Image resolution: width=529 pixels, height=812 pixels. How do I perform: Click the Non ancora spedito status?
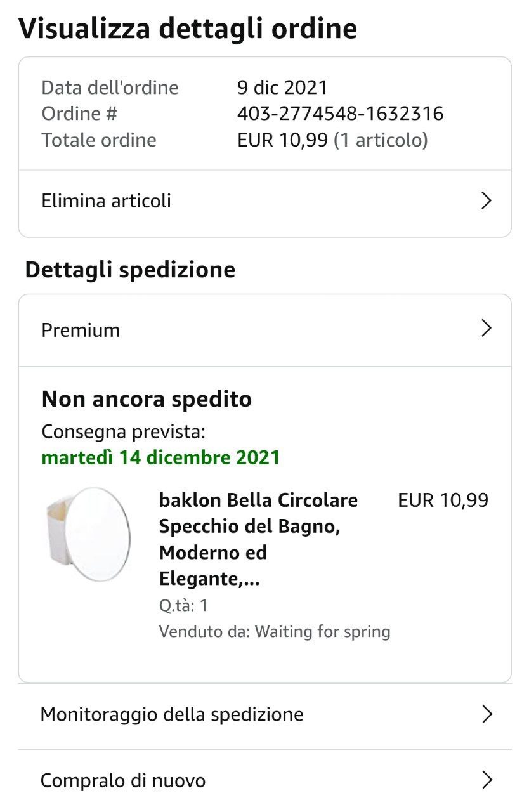tap(147, 400)
